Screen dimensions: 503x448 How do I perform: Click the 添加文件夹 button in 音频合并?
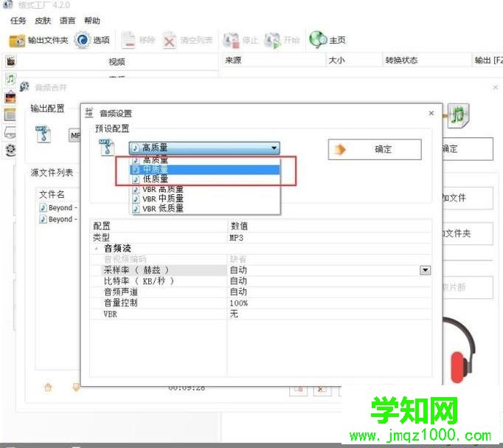click(x=468, y=234)
